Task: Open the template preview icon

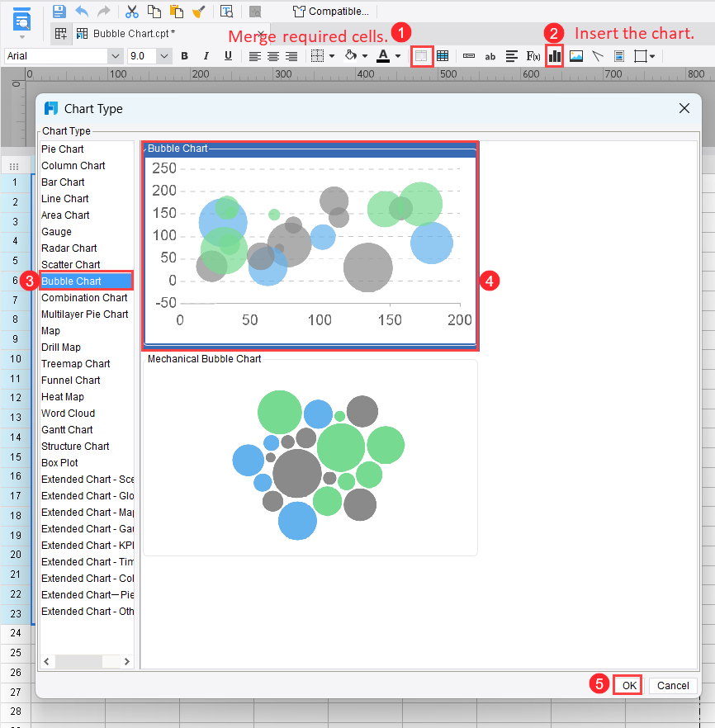Action: [x=226, y=12]
